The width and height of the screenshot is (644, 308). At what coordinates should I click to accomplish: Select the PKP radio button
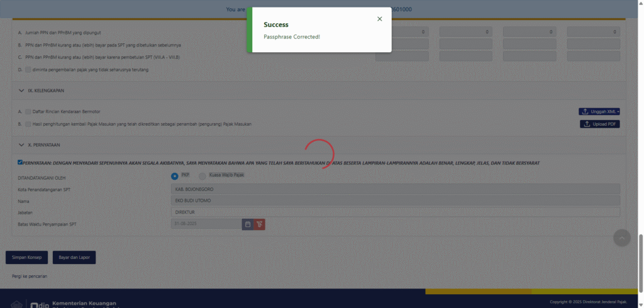point(175,176)
